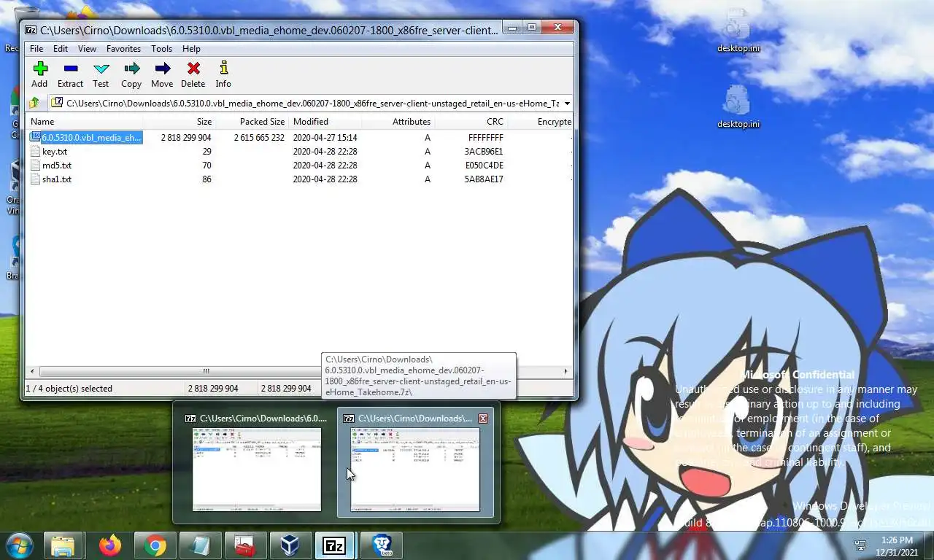Viewport: 934px width, 560px height.
Task: Select the sha1.txt file icon
Action: coord(36,179)
